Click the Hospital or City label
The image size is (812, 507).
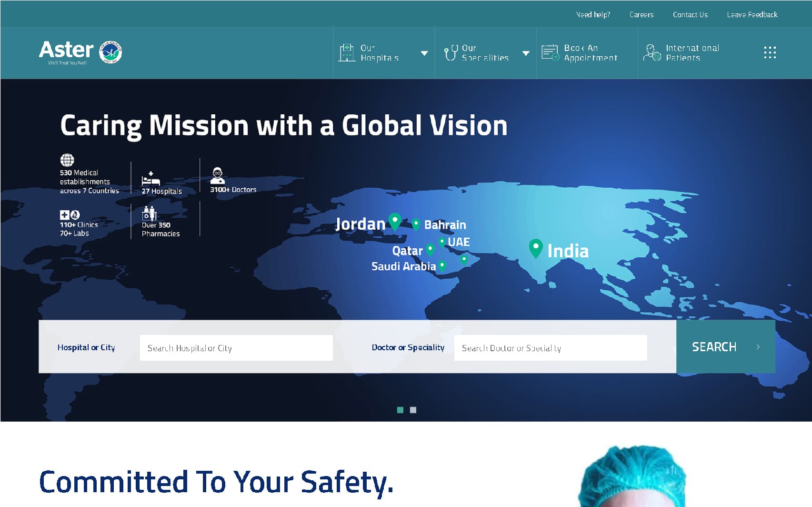pos(86,347)
